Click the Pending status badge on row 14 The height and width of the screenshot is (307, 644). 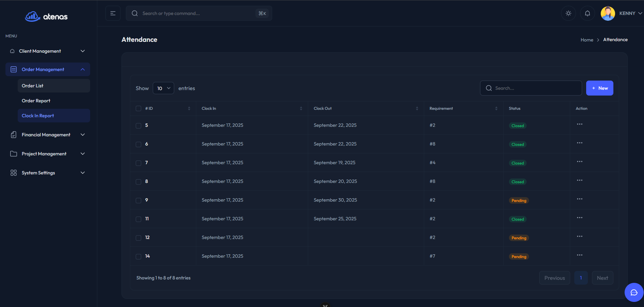tap(519, 257)
